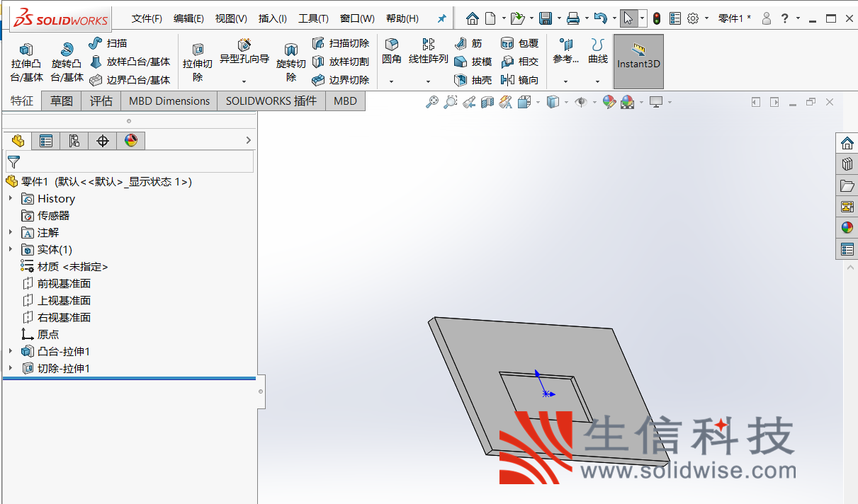Expand the 凸台-拉伸1 feature

click(11, 351)
